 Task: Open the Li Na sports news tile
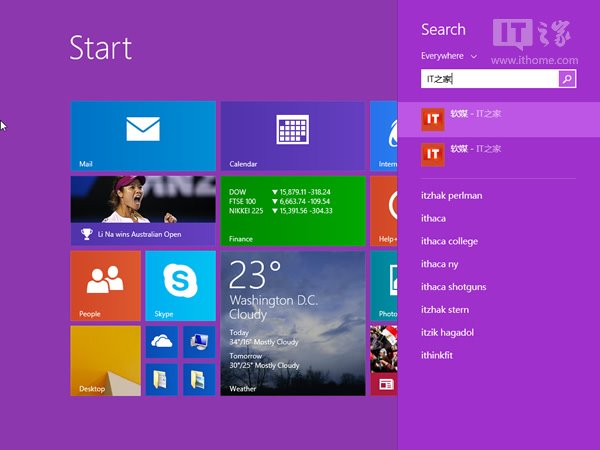(x=143, y=210)
